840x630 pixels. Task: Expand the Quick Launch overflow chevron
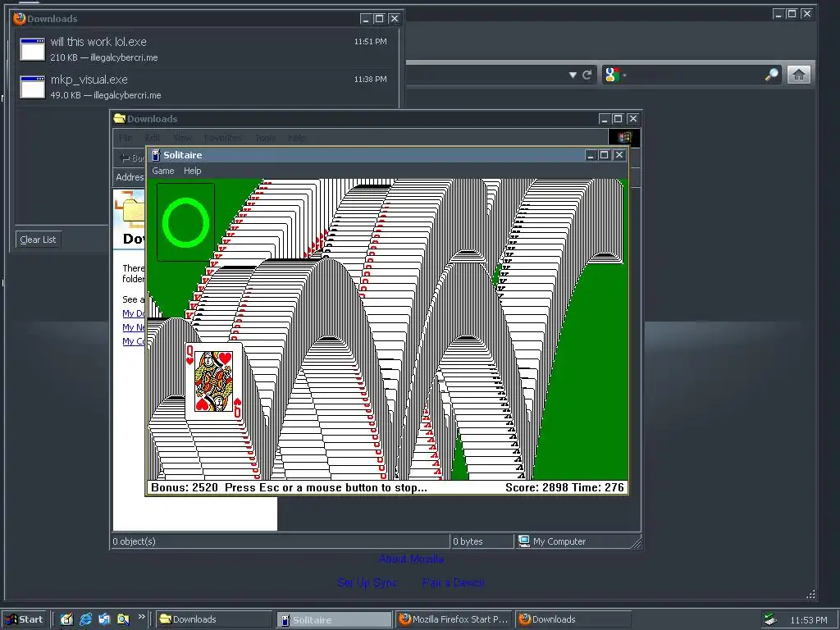click(x=141, y=617)
